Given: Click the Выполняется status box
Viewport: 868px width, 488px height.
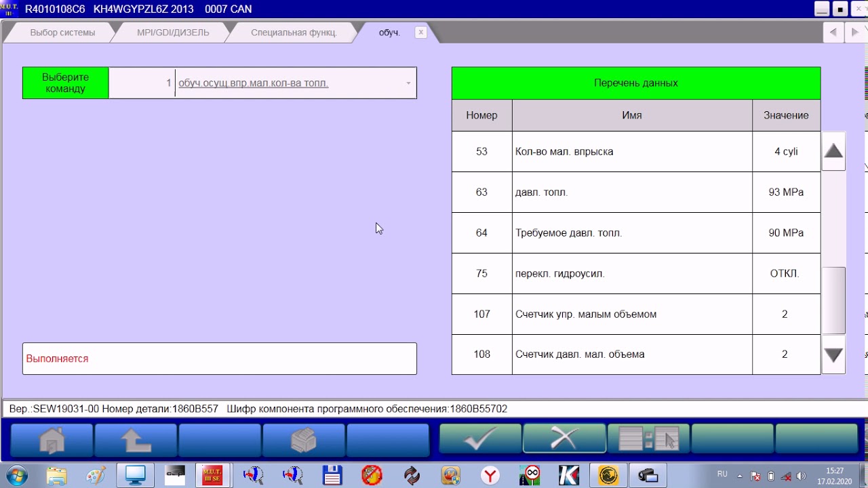Looking at the screenshot, I should click(x=220, y=359).
